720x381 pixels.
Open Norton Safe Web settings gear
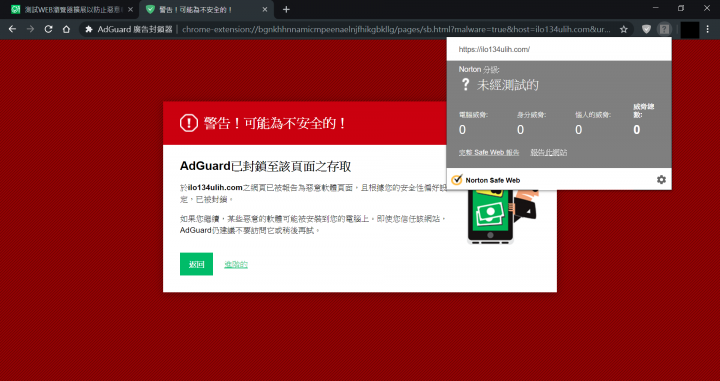[x=661, y=180]
